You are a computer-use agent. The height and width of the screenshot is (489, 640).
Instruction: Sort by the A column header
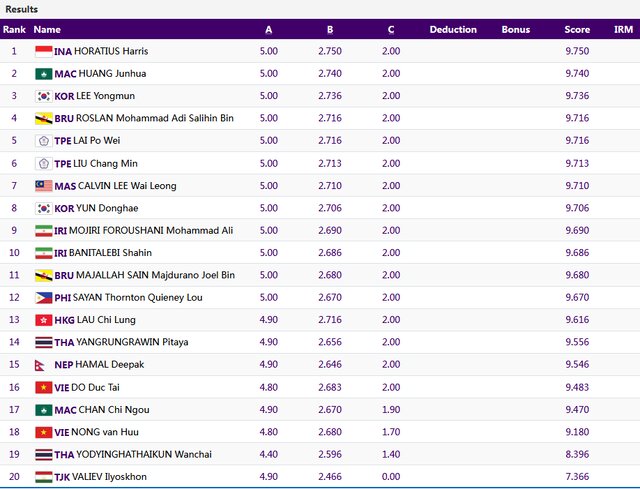pos(268,30)
